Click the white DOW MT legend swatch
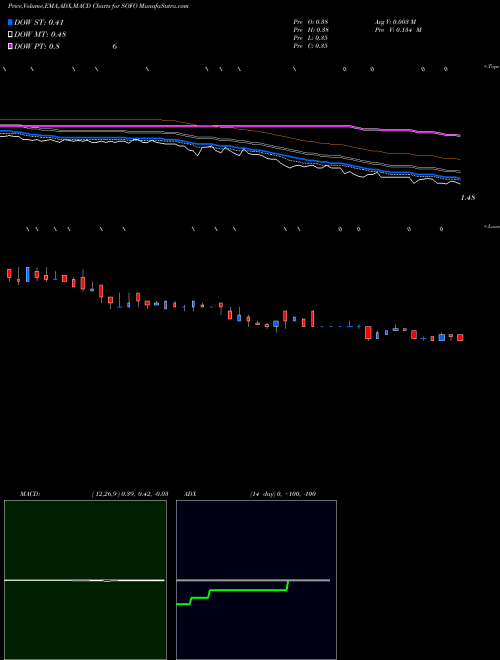 [10, 34]
